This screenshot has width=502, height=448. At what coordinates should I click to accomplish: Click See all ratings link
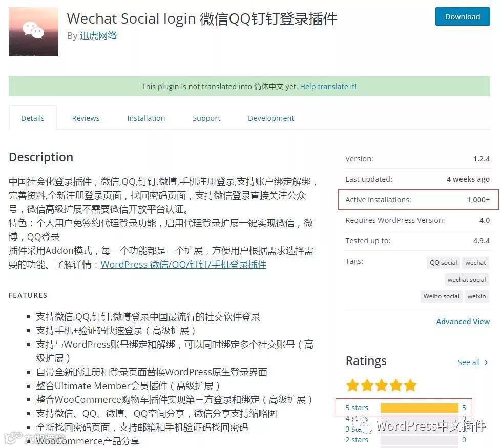(469, 362)
